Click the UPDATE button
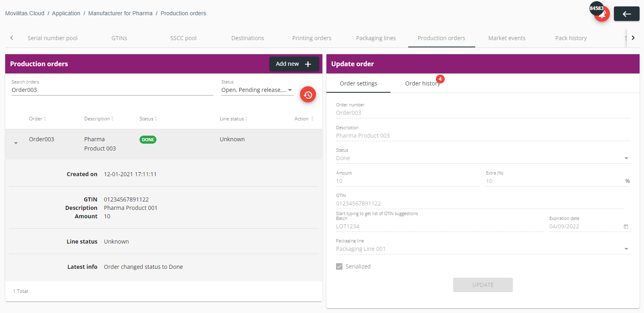Viewport: 644px width, 313px height. (483, 285)
